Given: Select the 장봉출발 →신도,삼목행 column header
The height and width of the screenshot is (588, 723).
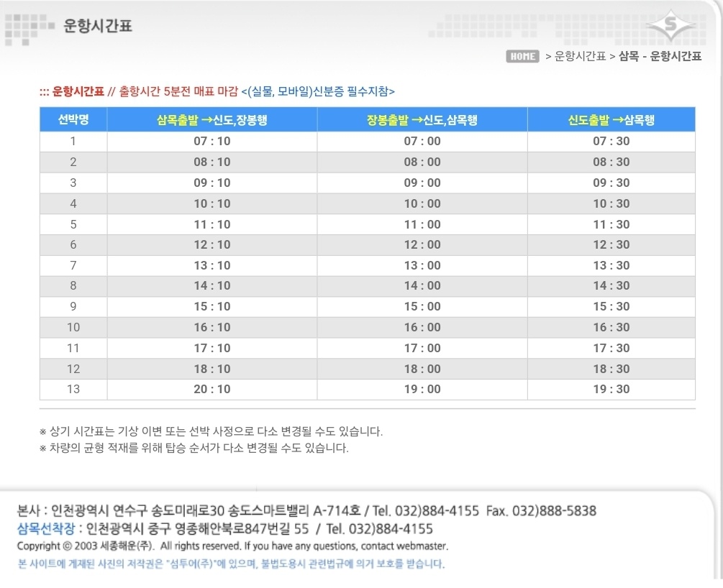Looking at the screenshot, I should pos(422,120).
